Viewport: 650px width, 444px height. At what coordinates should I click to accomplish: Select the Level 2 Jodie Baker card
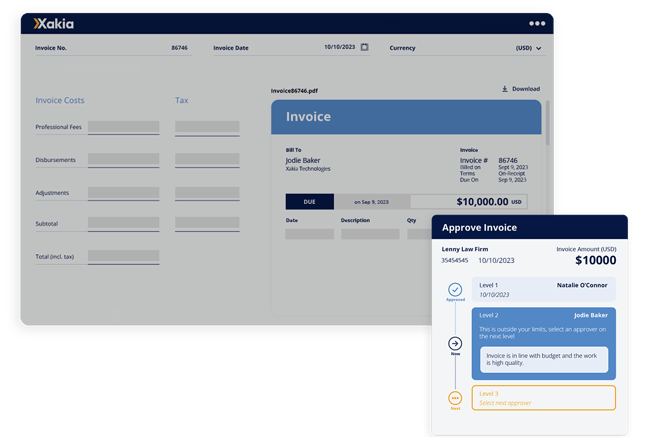543,344
